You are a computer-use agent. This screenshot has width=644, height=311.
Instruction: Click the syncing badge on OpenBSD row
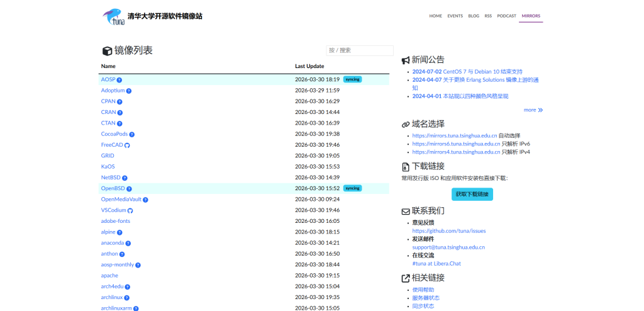(352, 188)
